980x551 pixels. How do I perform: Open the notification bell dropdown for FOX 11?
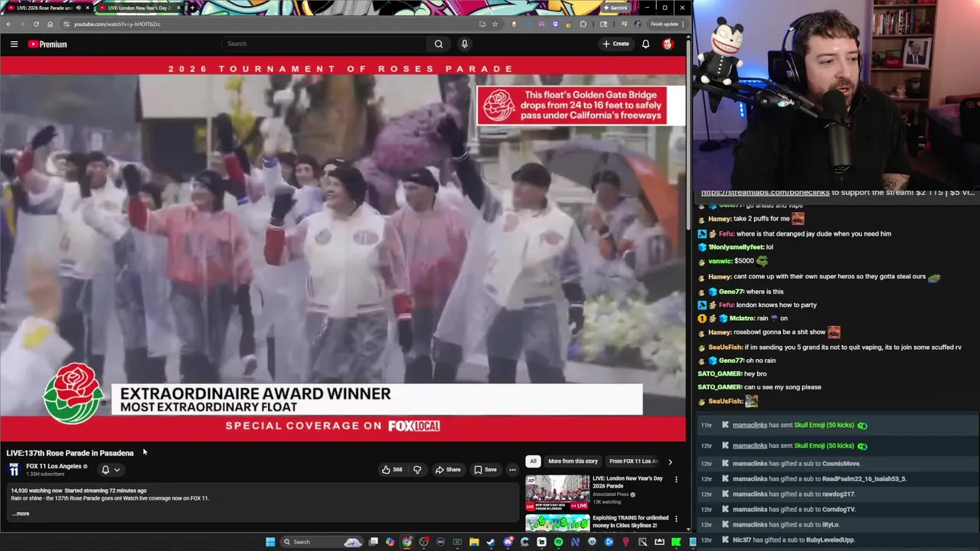click(110, 470)
